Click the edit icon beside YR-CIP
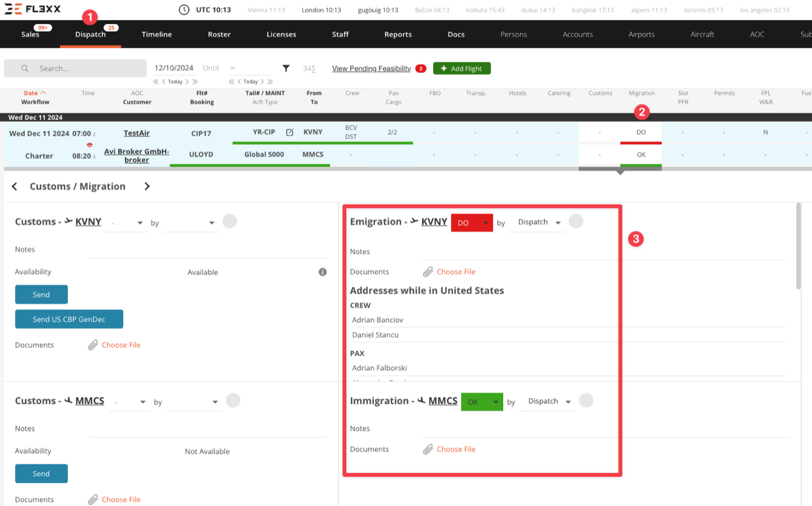Screen dimensions: 812x506 click(x=290, y=133)
